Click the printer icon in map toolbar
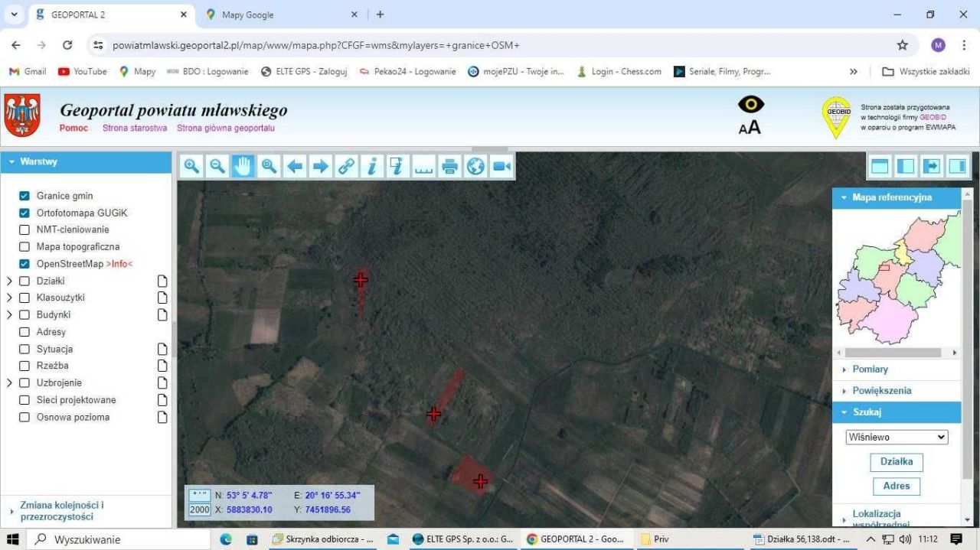Viewport: 980px width, 550px height. pyautogui.click(x=449, y=166)
